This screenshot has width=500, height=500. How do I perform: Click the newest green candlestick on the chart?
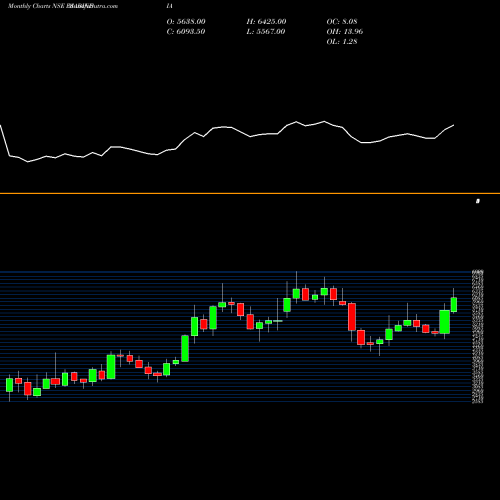(x=454, y=305)
